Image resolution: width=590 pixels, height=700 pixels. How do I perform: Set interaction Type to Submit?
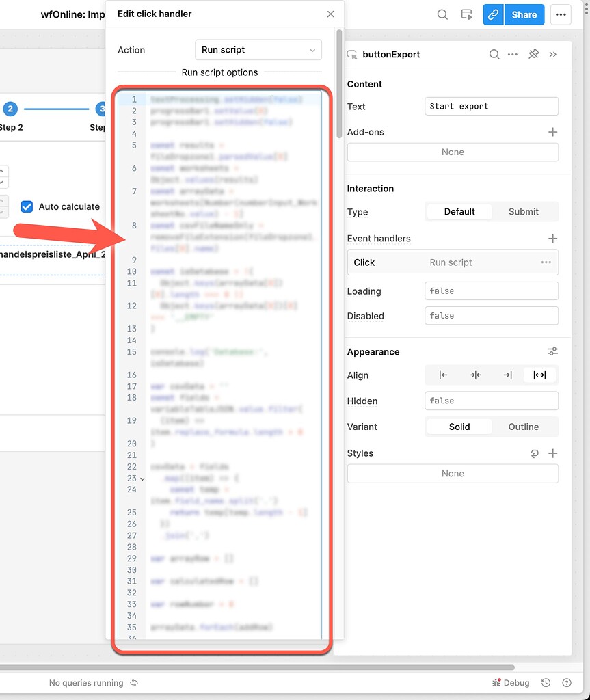coord(523,212)
